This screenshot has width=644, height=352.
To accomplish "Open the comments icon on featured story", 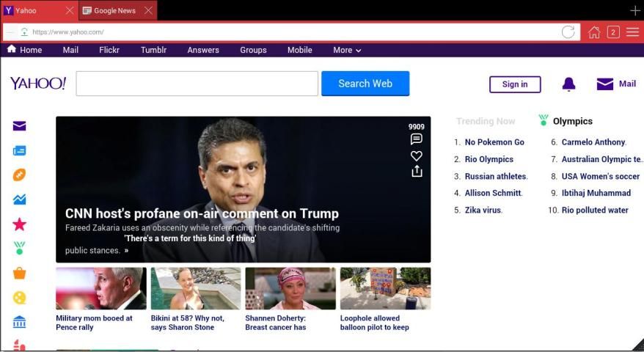I will [416, 139].
